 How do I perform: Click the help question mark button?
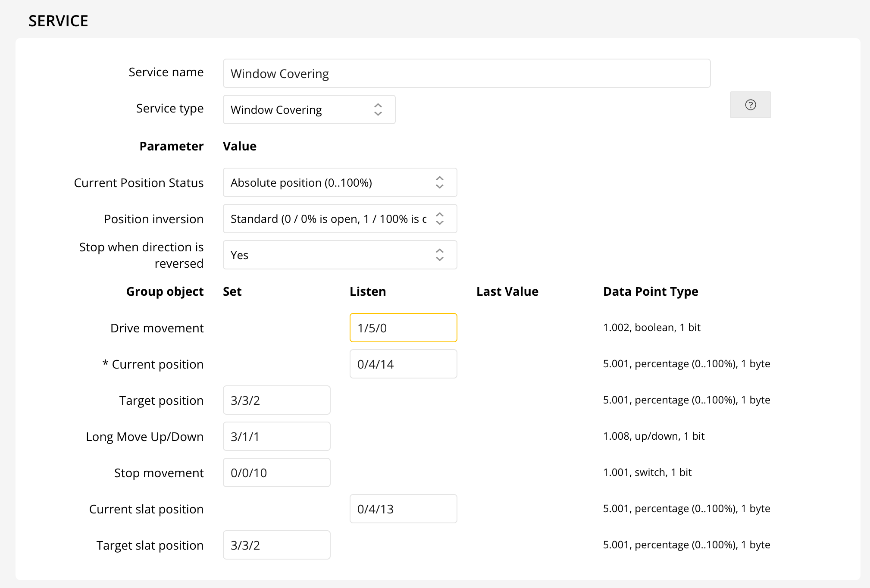(750, 105)
